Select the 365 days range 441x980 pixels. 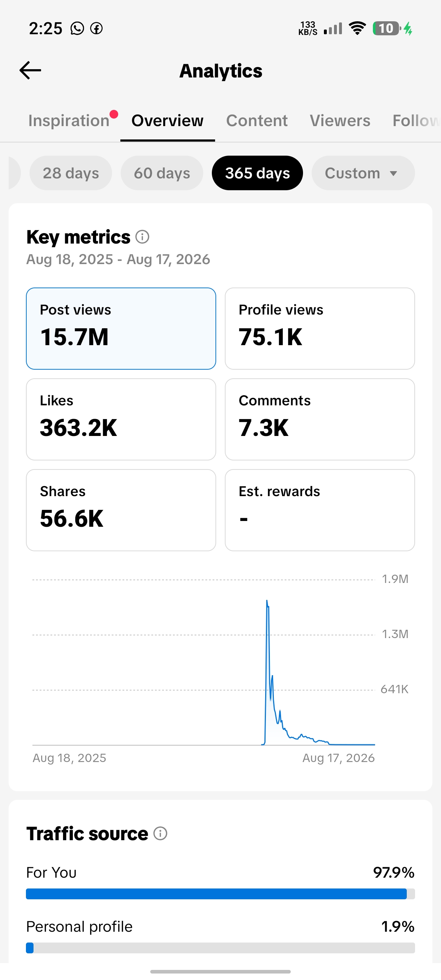coord(257,173)
